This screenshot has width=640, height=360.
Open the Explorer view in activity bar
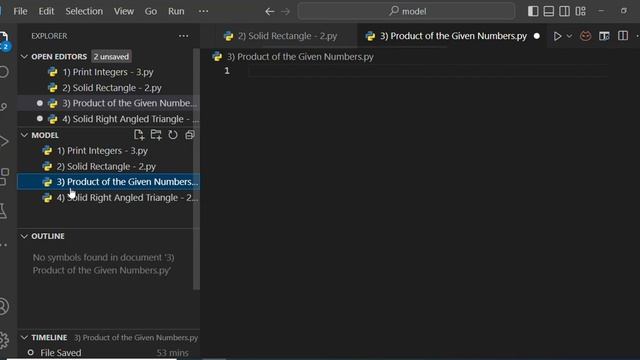4,40
